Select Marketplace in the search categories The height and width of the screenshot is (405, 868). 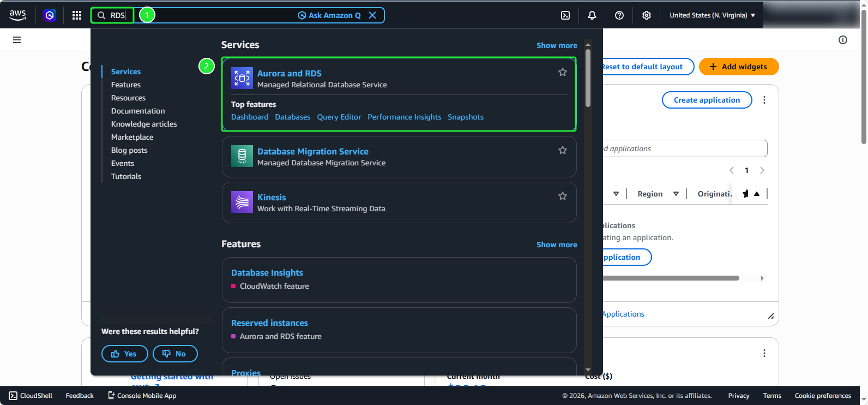click(x=132, y=137)
